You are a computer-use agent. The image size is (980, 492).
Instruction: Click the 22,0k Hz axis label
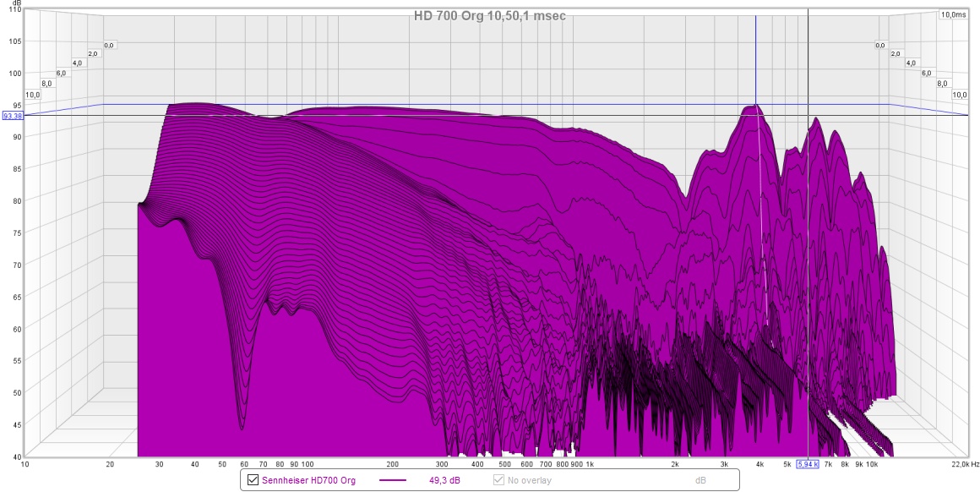point(963,464)
